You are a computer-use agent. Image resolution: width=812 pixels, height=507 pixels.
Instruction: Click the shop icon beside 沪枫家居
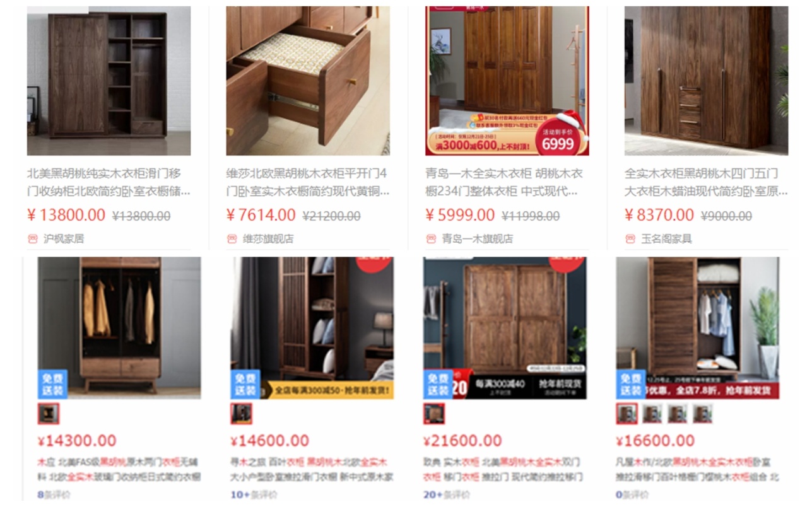(x=33, y=238)
